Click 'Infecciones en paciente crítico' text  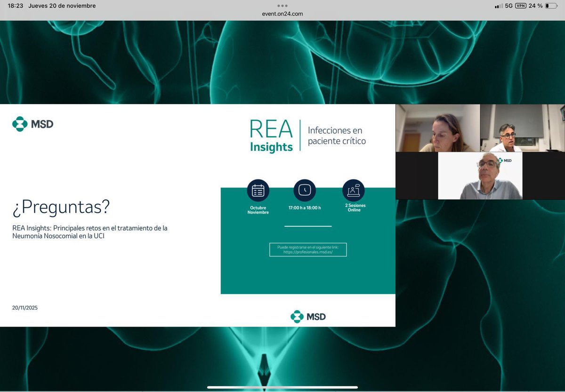(337, 136)
